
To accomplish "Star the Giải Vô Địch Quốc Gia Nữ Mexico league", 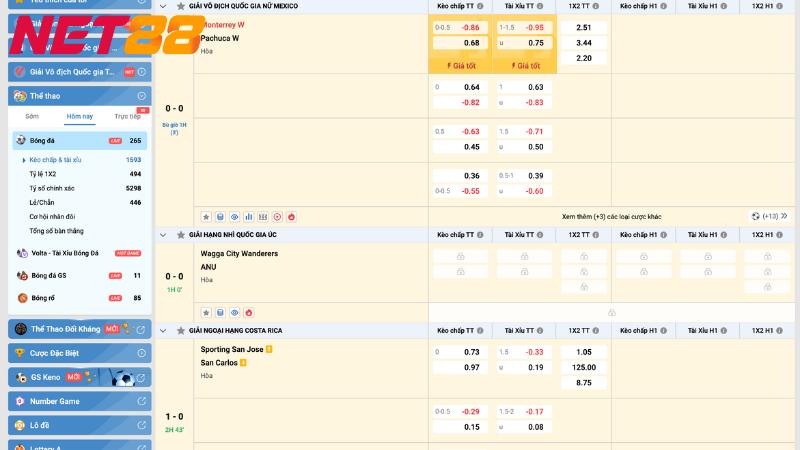I will (x=179, y=7).
